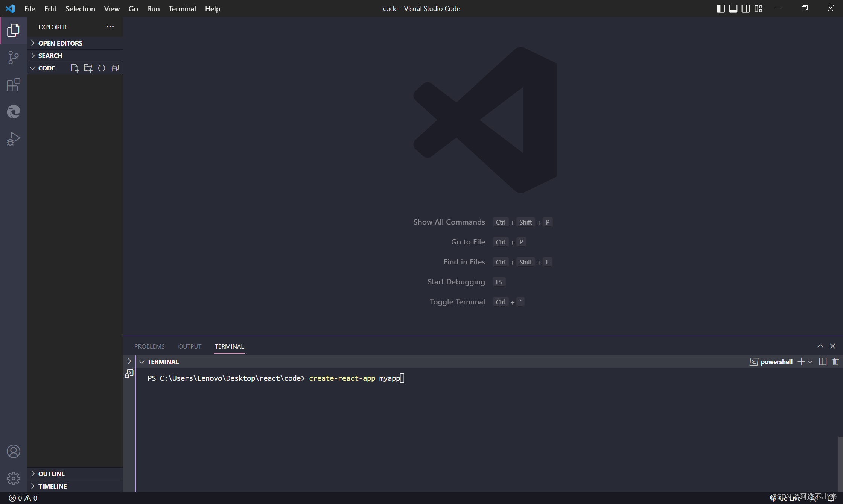This screenshot has height=504, width=843.
Task: Click 'Show All Commands' text
Action: [x=449, y=222]
